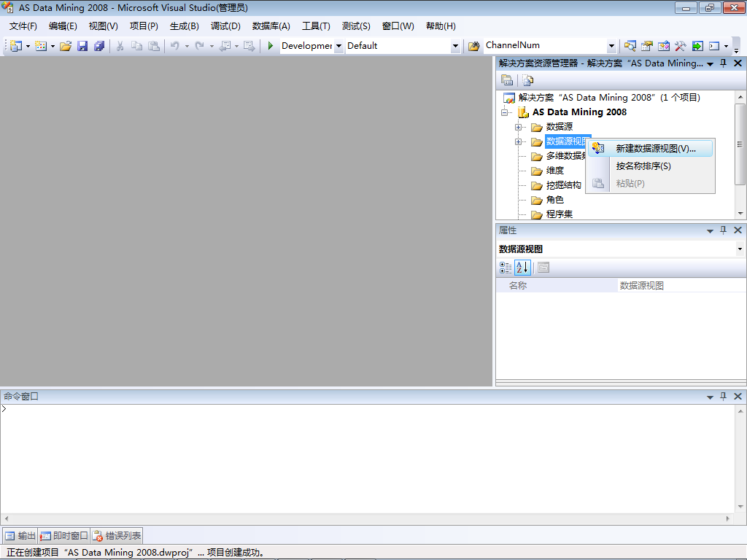
Task: Click the 名称 property row
Action: 621,285
